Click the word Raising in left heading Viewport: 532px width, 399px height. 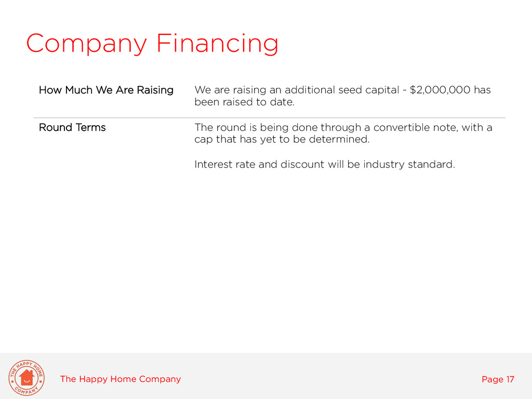pyautogui.click(x=155, y=90)
